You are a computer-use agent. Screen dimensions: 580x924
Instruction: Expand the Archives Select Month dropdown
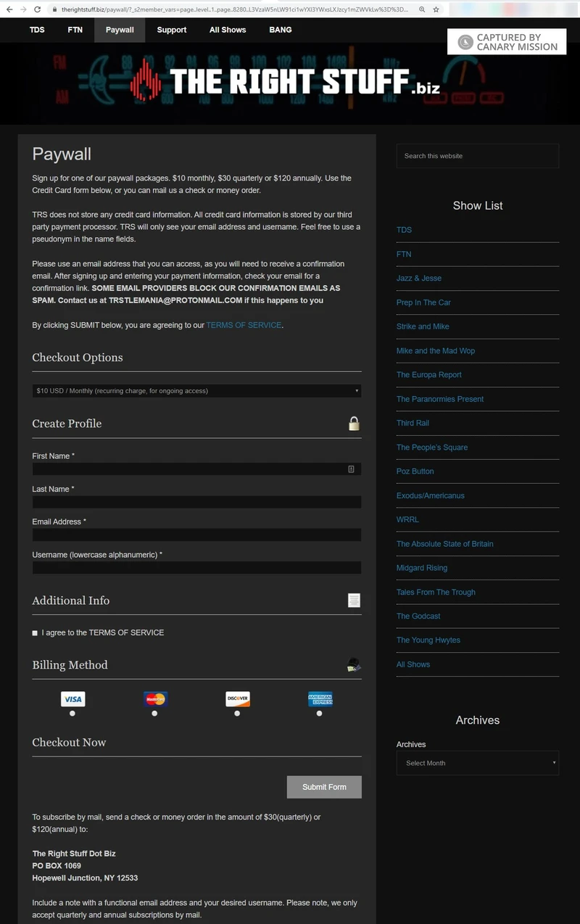coord(477,763)
